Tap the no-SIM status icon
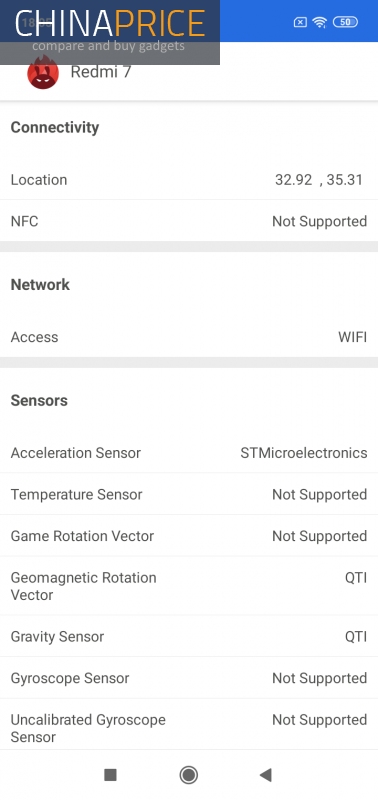The height and width of the screenshot is (800, 378). [x=300, y=22]
